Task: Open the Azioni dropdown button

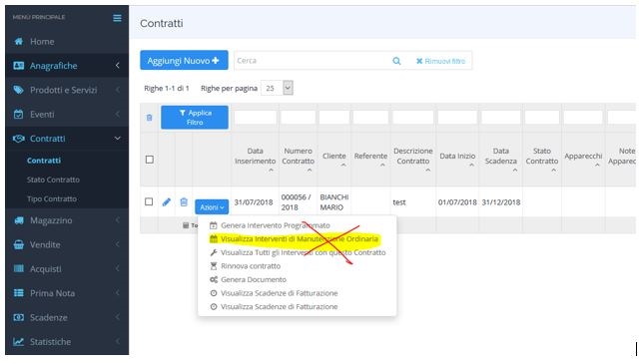Action: (x=212, y=206)
